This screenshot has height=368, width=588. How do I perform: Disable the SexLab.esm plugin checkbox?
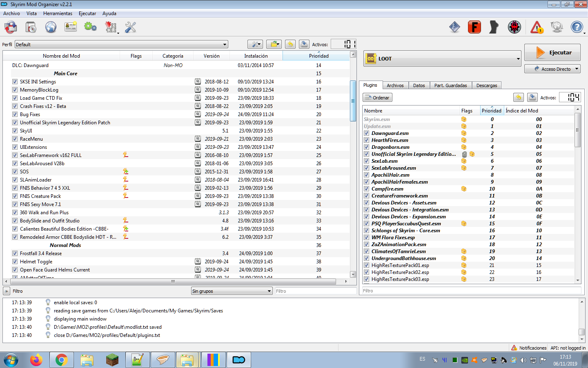point(367,161)
